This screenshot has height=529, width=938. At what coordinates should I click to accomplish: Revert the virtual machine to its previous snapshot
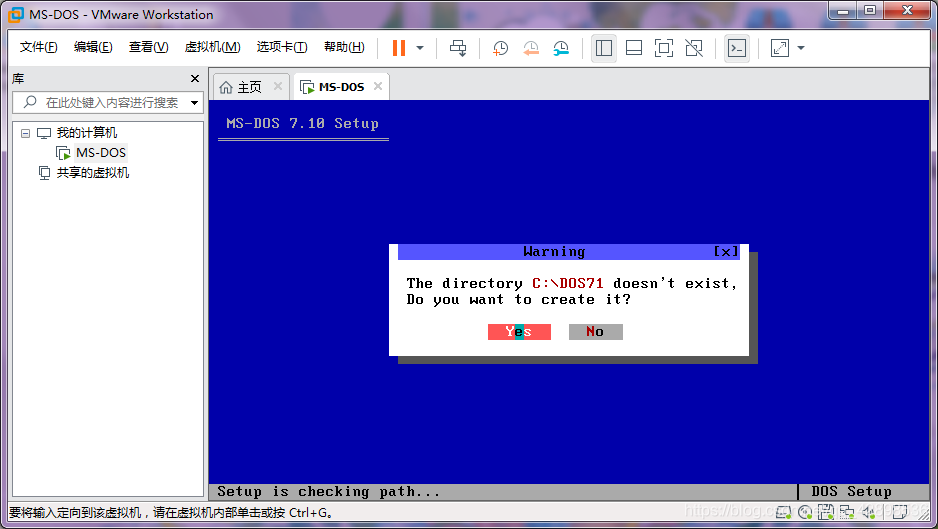pos(531,48)
